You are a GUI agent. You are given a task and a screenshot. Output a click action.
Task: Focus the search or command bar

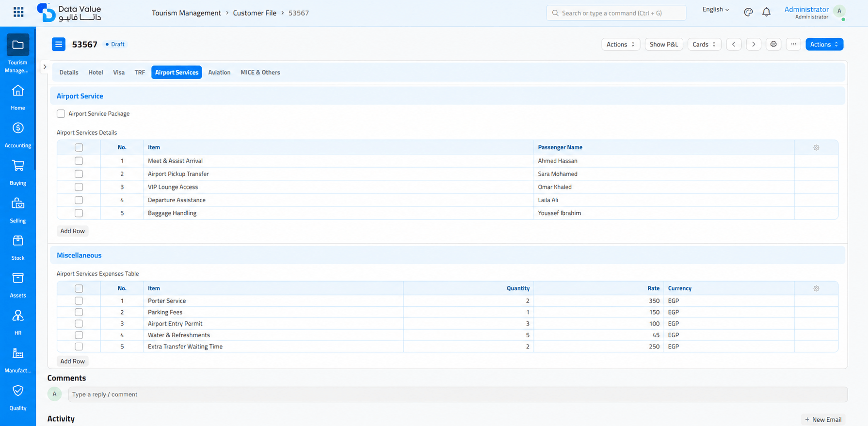(616, 13)
